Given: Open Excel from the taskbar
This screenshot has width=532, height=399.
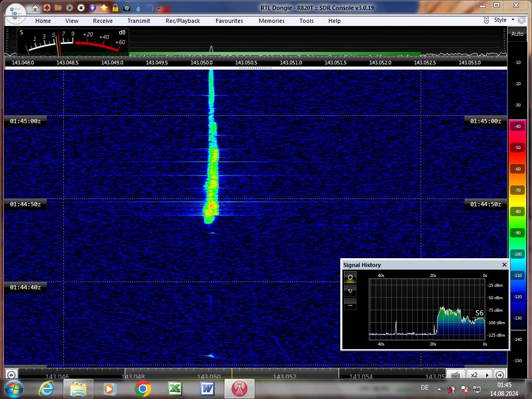Looking at the screenshot, I should [175, 389].
